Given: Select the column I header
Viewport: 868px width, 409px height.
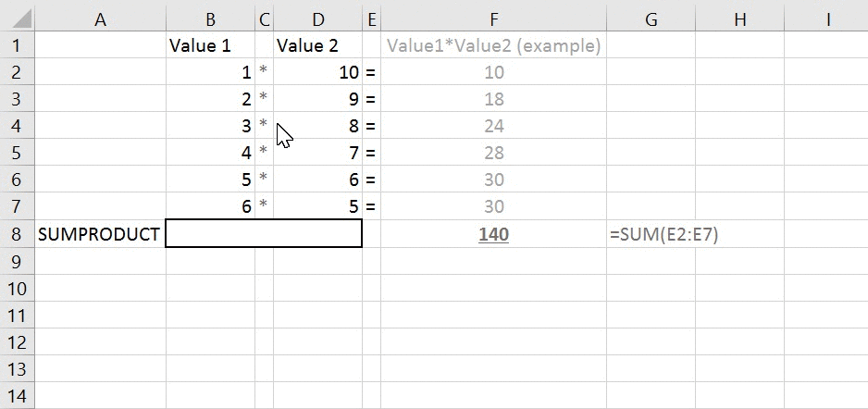Looking at the screenshot, I should (x=826, y=19).
